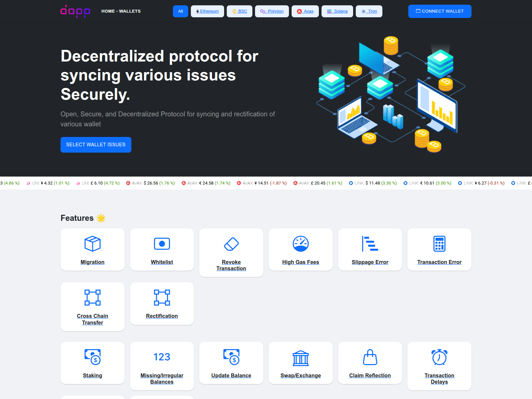This screenshot has width=532, height=399.
Task: Filter wallets by Ethereum
Action: click(x=207, y=11)
